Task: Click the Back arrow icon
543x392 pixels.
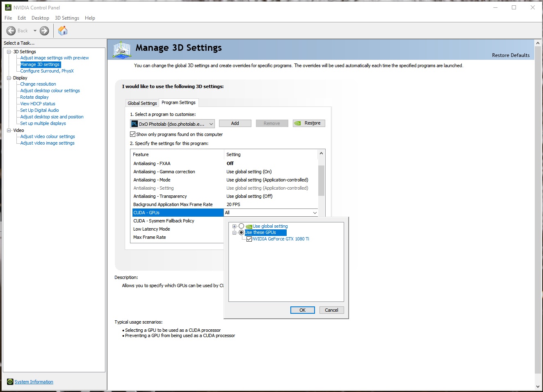Action: [x=11, y=31]
